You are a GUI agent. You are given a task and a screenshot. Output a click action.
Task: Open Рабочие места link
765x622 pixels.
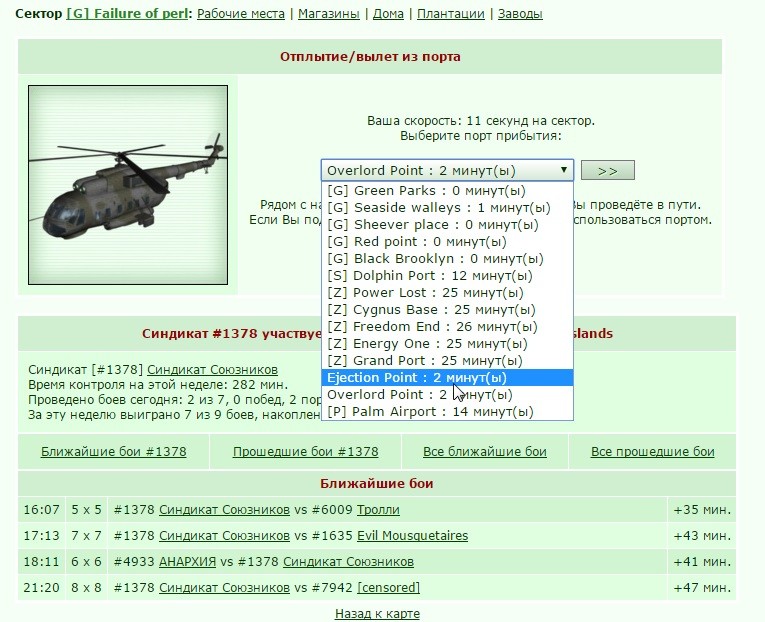point(241,14)
